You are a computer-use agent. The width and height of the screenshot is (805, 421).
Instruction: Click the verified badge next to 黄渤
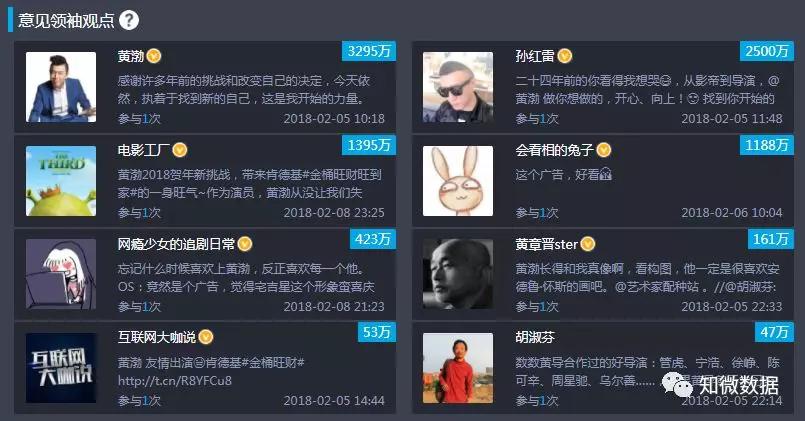pyautogui.click(x=154, y=56)
